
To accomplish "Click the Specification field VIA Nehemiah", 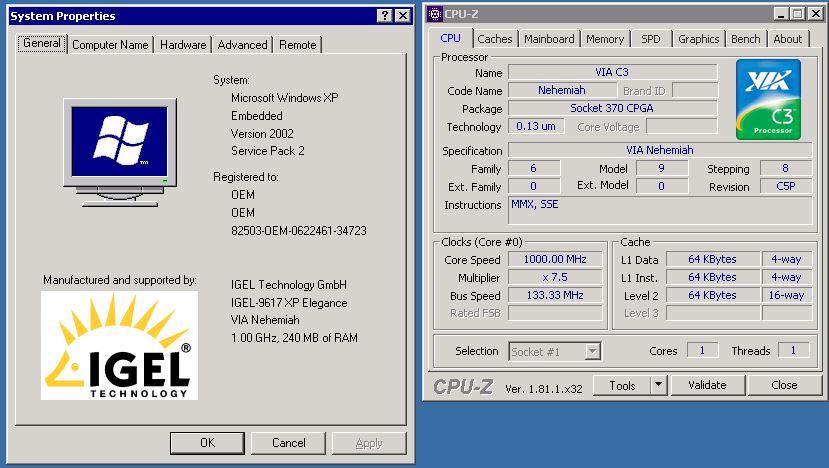I will (660, 150).
